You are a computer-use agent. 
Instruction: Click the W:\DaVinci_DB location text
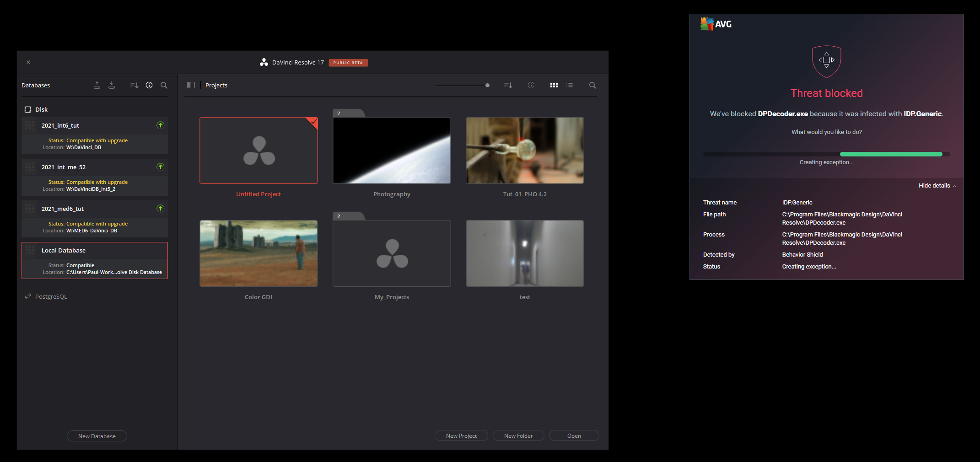[84, 147]
